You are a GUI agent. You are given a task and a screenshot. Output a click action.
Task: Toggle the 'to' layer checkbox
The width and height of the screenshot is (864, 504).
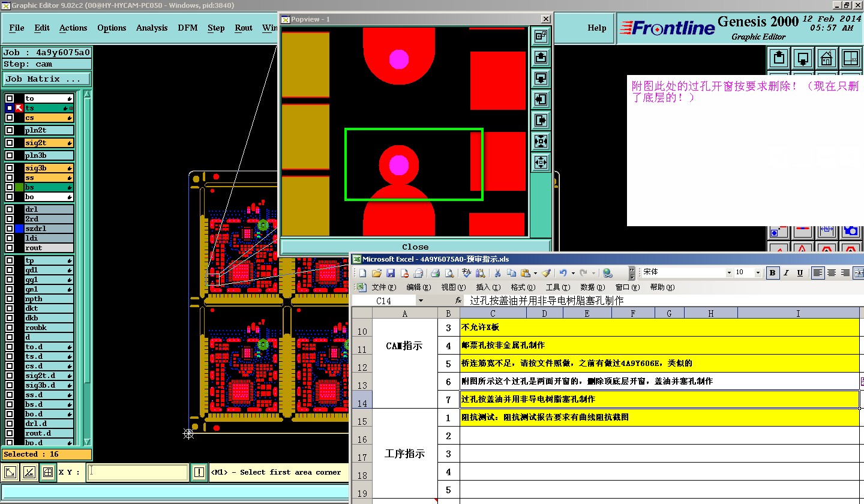click(10, 98)
